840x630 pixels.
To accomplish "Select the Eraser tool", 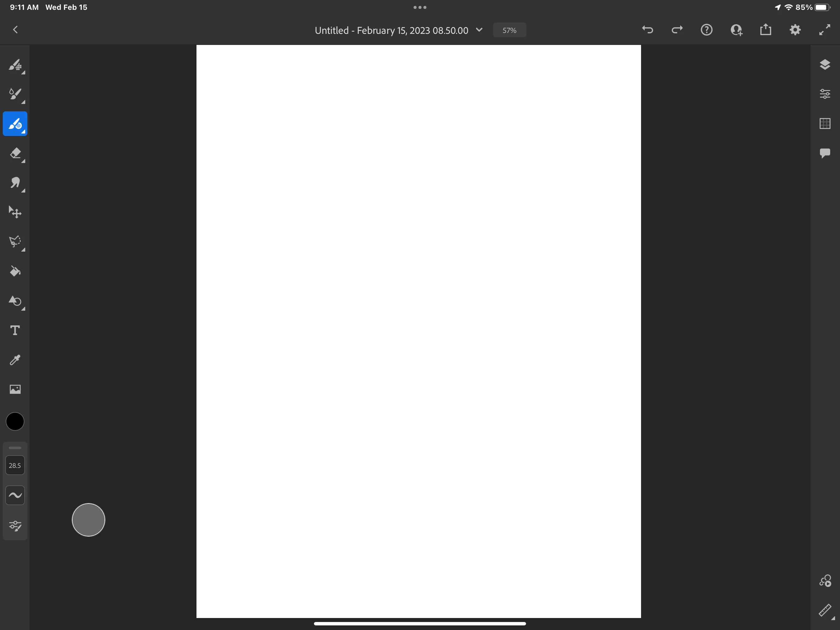I will [15, 154].
